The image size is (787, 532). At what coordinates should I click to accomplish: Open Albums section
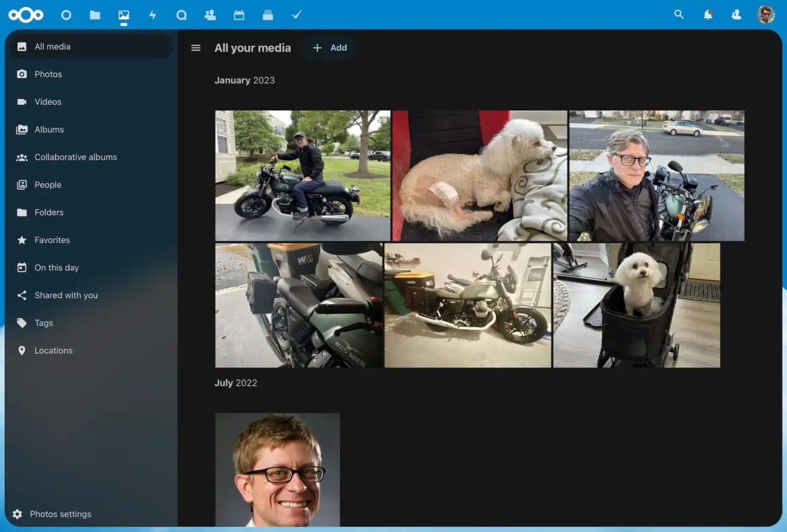coord(91,130)
